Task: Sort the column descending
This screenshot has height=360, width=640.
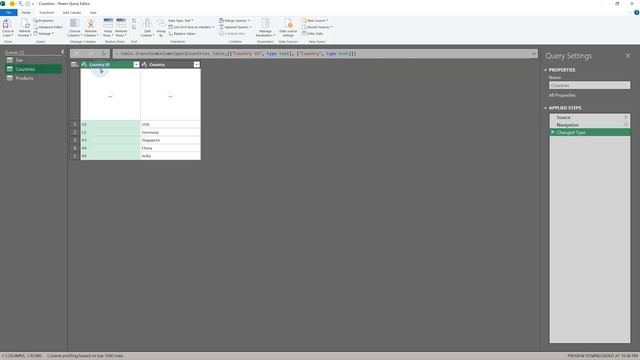Action: pyautogui.click(x=134, y=27)
